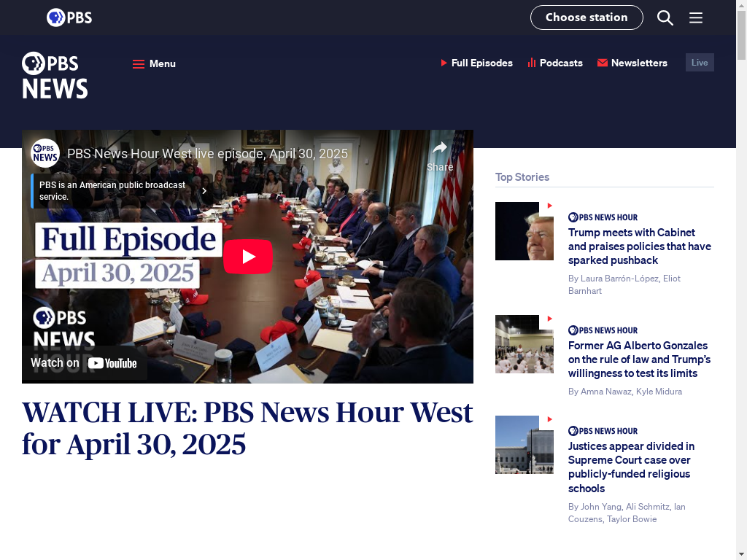Screen dimensions: 747x560
Task: Open the red Menu hamburger
Action: pos(154,63)
